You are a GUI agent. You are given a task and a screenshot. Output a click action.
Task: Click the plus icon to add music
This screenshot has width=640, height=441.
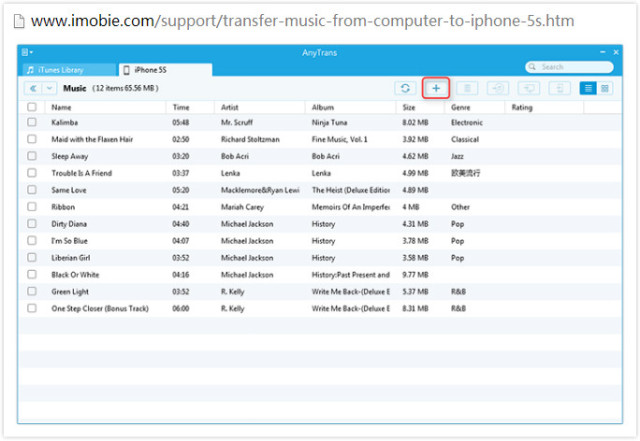tap(436, 88)
